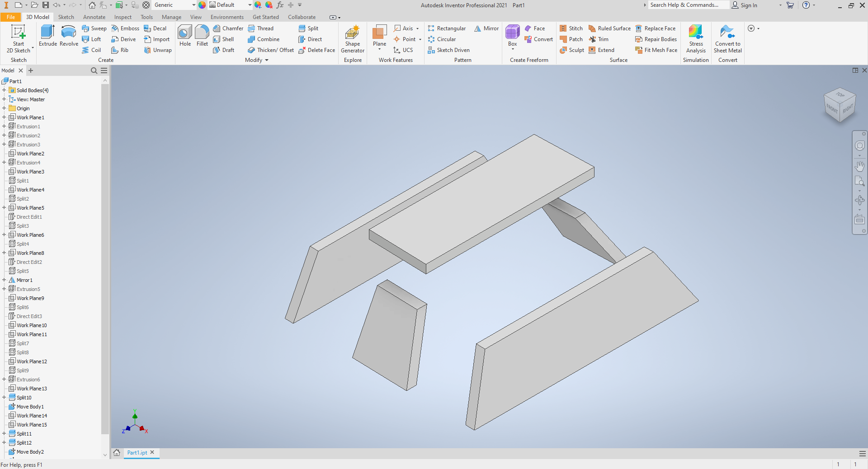This screenshot has width=868, height=469.
Task: Open the browser panel hamburger menu
Action: coord(104,70)
